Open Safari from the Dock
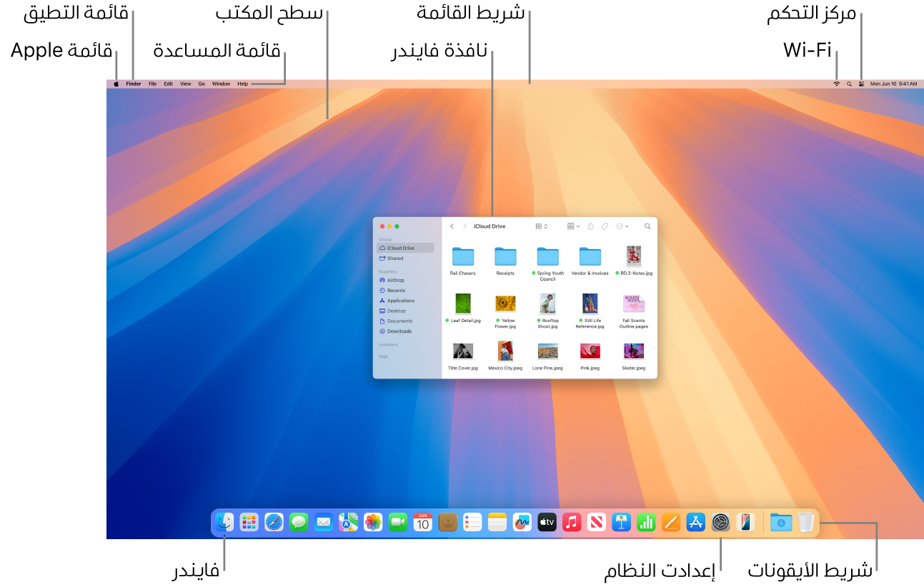Screen dimensions: 924x587 tap(272, 522)
